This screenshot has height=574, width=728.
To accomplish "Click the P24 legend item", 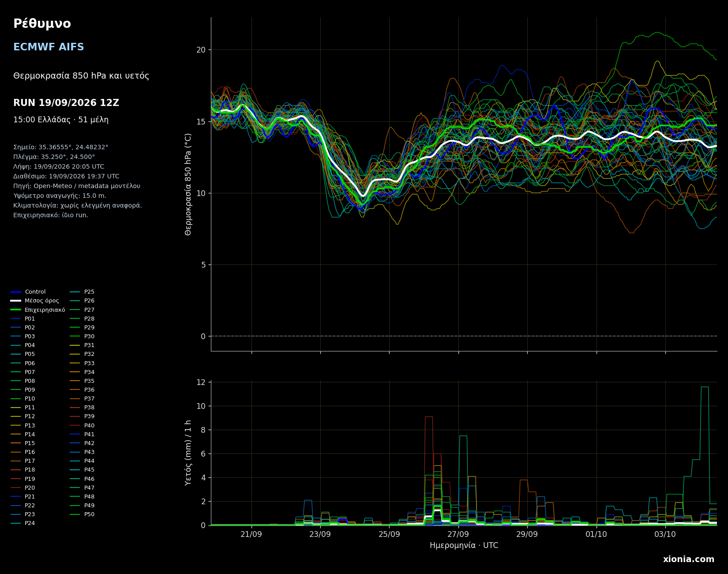I will coord(23,523).
